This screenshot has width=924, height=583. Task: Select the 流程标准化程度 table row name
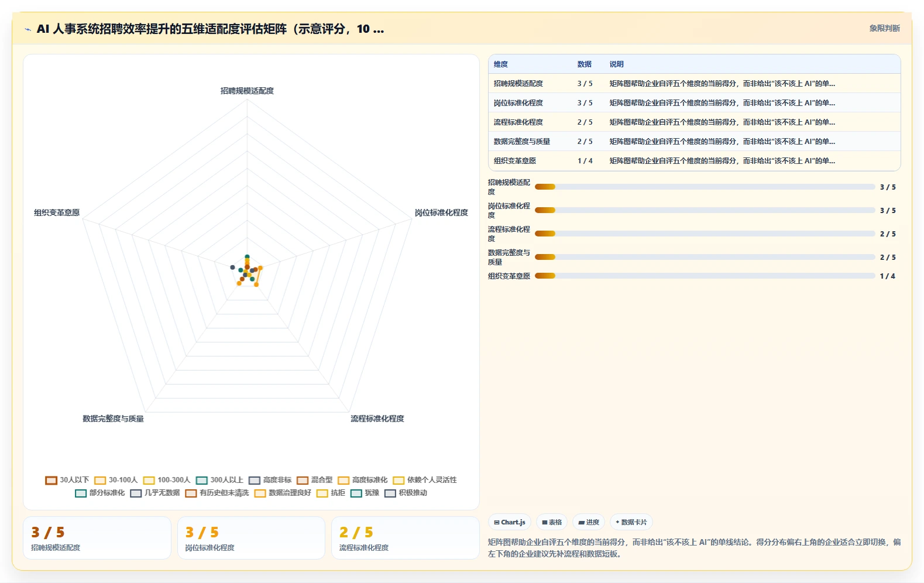click(518, 122)
